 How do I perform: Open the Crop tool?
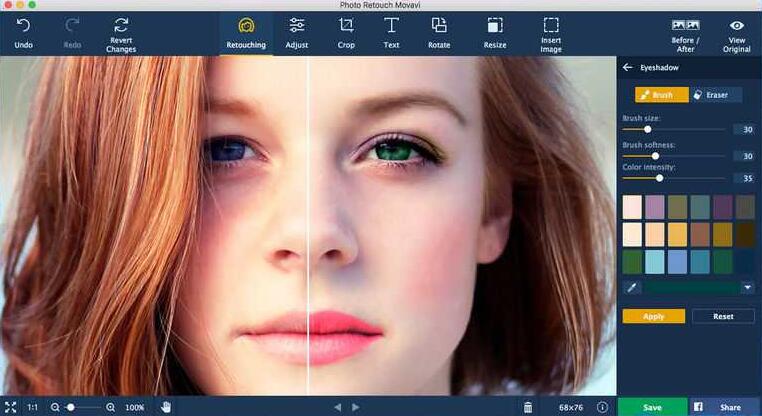pos(346,34)
